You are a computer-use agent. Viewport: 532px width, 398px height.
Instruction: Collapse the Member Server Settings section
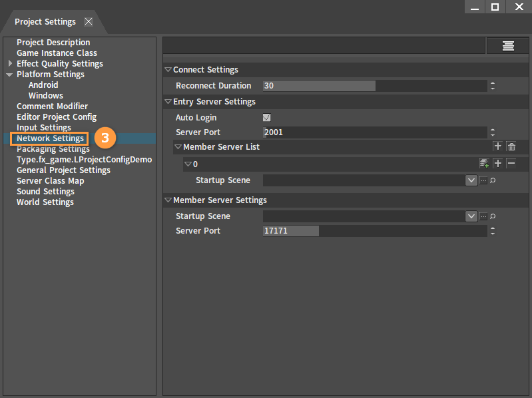[x=168, y=200]
